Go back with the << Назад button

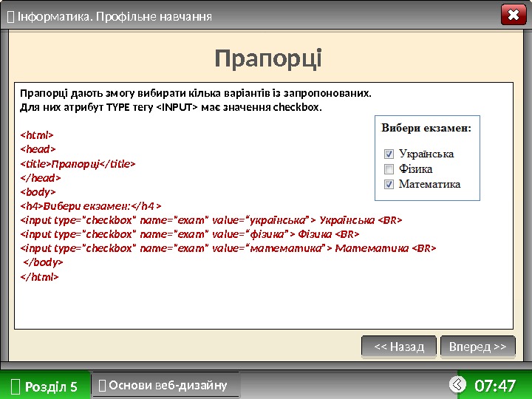tap(399, 347)
